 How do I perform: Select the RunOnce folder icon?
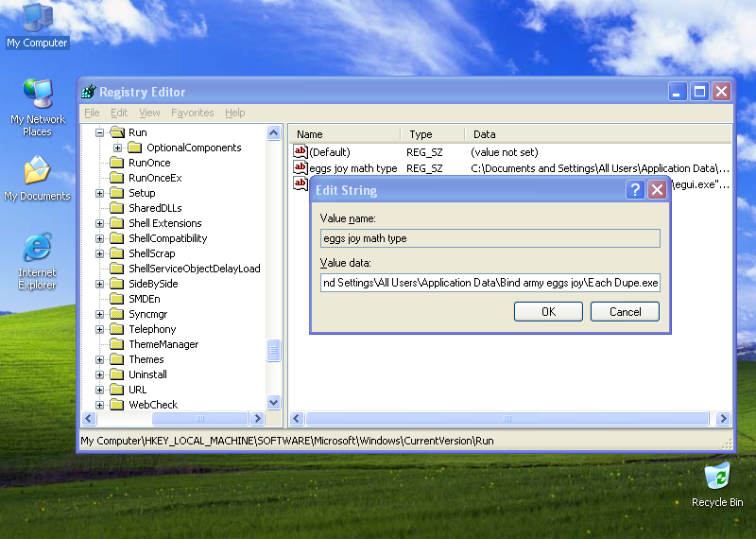coord(116,163)
